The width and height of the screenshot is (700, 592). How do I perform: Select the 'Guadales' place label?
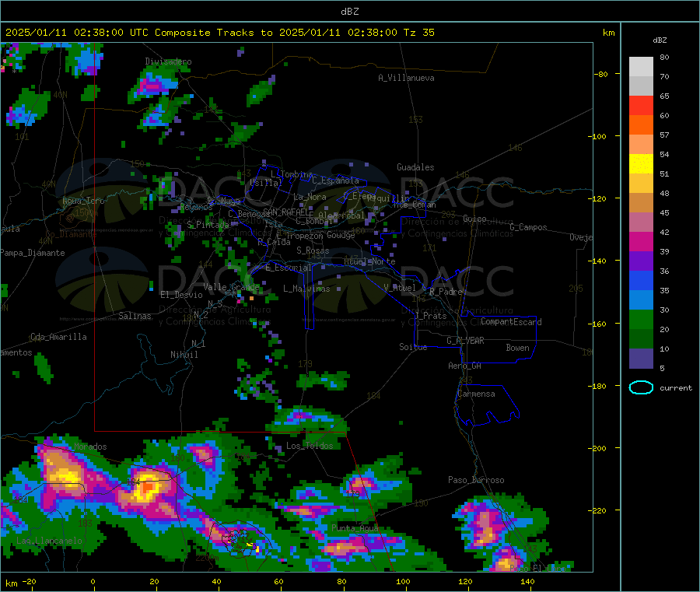(x=415, y=167)
